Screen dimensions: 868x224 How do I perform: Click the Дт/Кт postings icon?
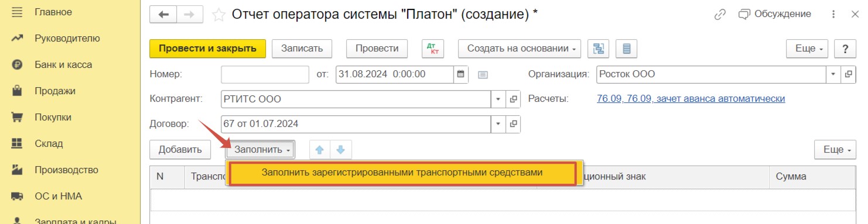coord(433,49)
